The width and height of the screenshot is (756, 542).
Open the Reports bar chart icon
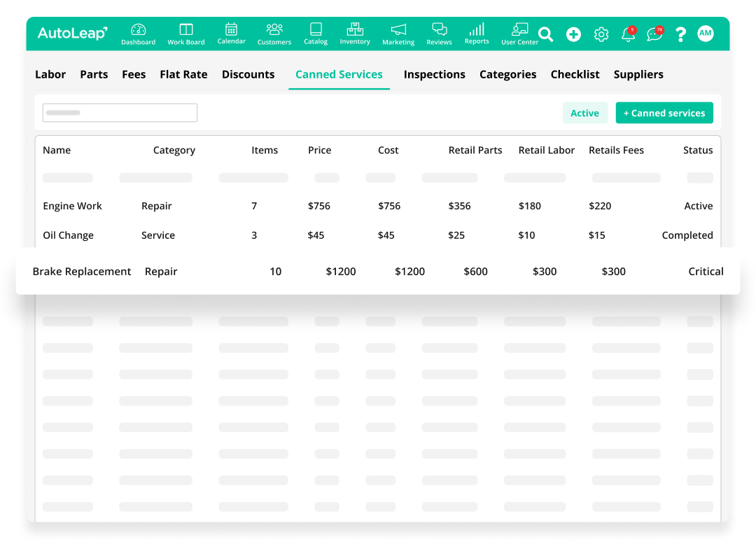pos(477,29)
